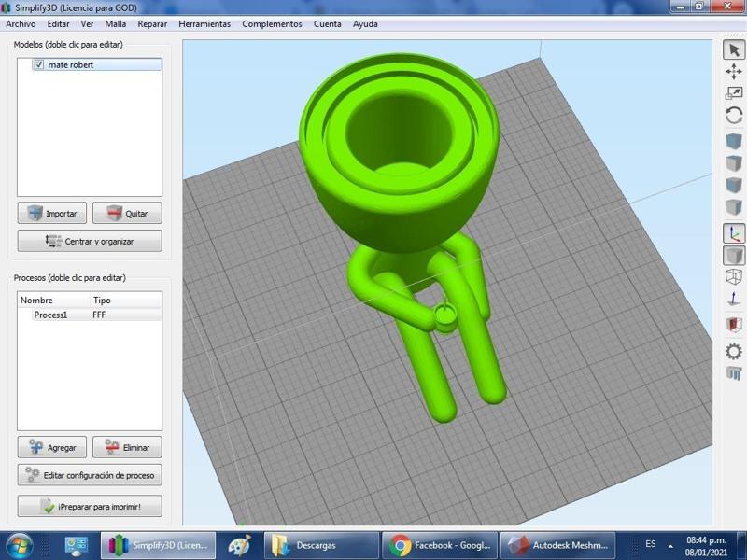Open the Windows Start menu
Viewport: 747px width, 560px height.
point(18,545)
